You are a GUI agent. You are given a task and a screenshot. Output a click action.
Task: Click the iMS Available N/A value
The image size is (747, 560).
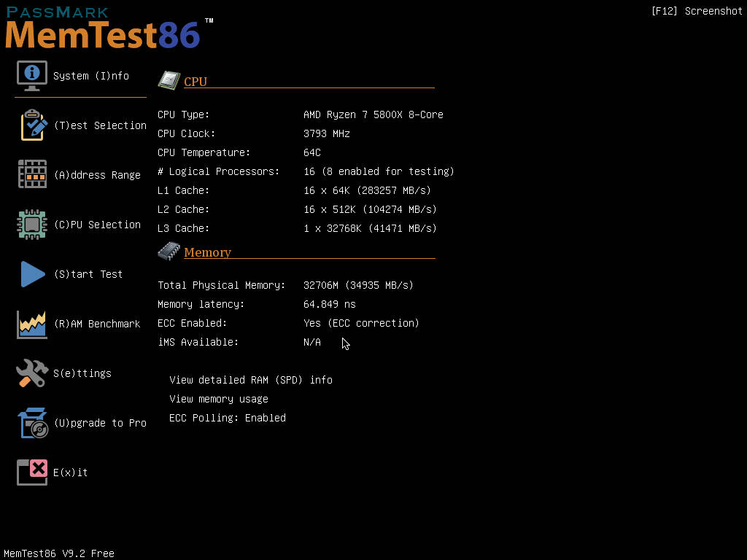(x=312, y=343)
